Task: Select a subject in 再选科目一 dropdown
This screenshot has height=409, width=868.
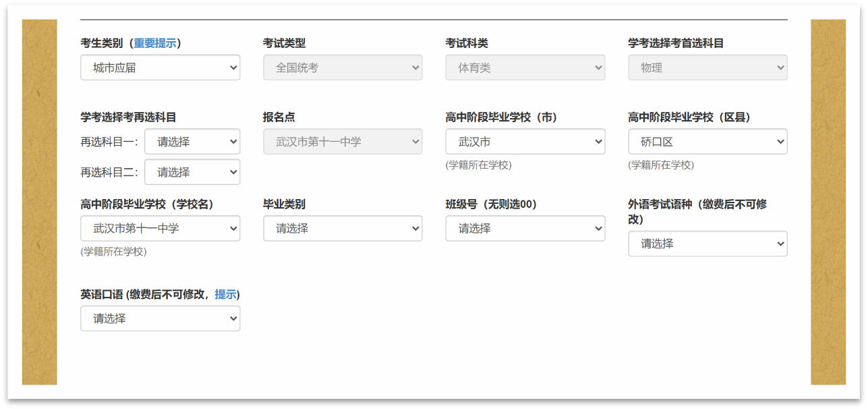Action: (x=192, y=142)
